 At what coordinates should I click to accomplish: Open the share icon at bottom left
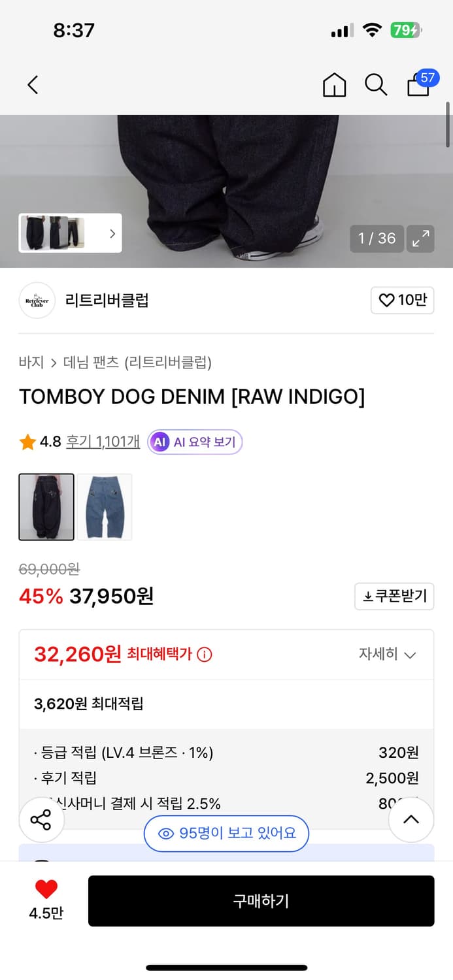41,819
